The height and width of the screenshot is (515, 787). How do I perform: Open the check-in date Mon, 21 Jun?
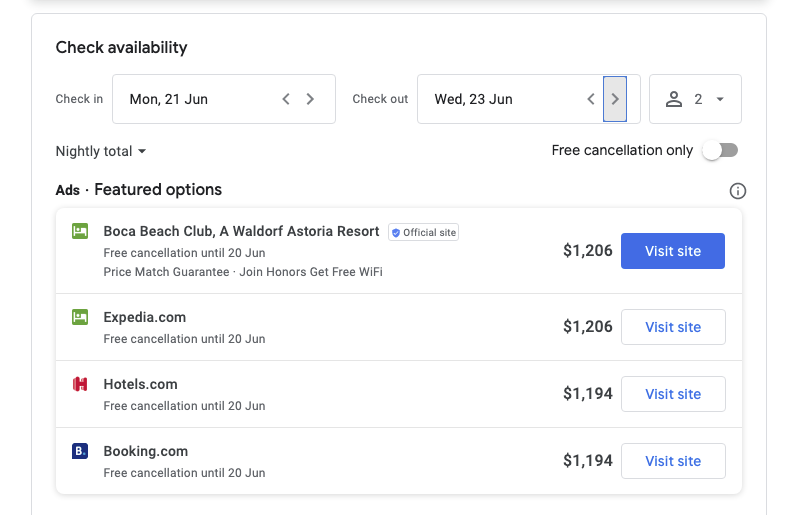(169, 99)
